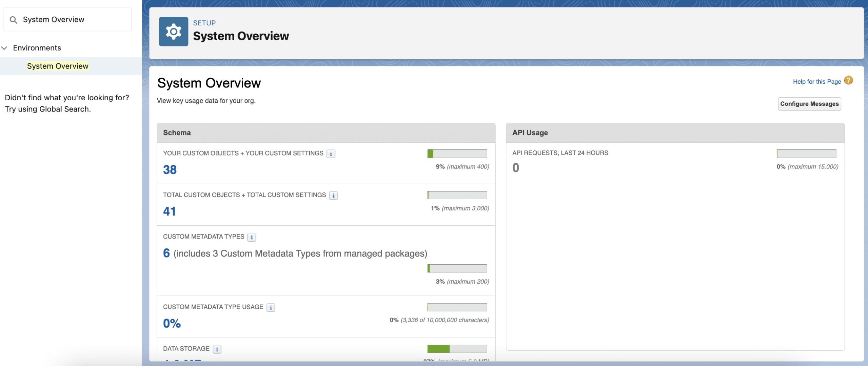The height and width of the screenshot is (366, 868).
Task: Info icon for Your Custom Objects
Action: 331,154
